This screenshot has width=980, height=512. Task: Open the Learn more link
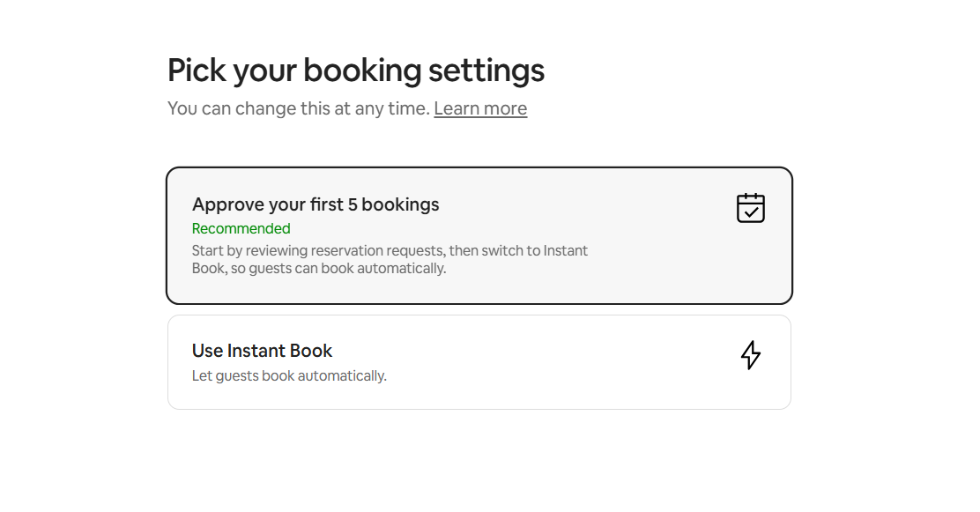click(x=480, y=108)
